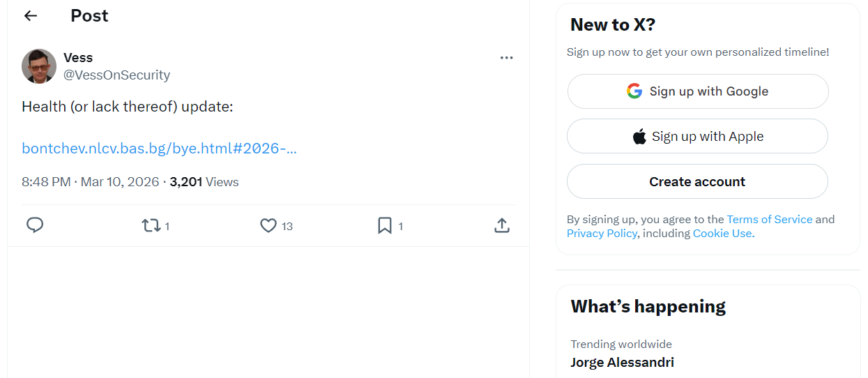This screenshot has width=868, height=378.
Task: Open the bontchev.nlcv.bas.bg link
Action: coord(159,149)
